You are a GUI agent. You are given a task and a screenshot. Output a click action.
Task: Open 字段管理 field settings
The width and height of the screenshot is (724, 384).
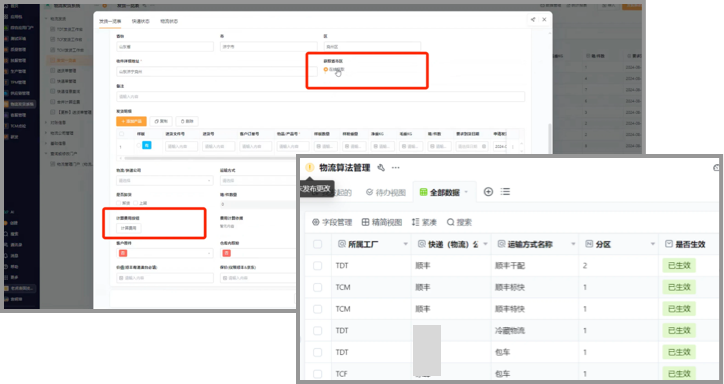[332, 222]
